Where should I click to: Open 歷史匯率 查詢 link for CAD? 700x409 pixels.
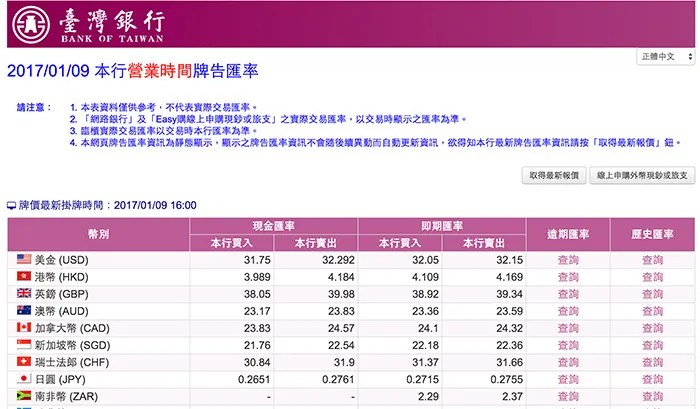[652, 328]
